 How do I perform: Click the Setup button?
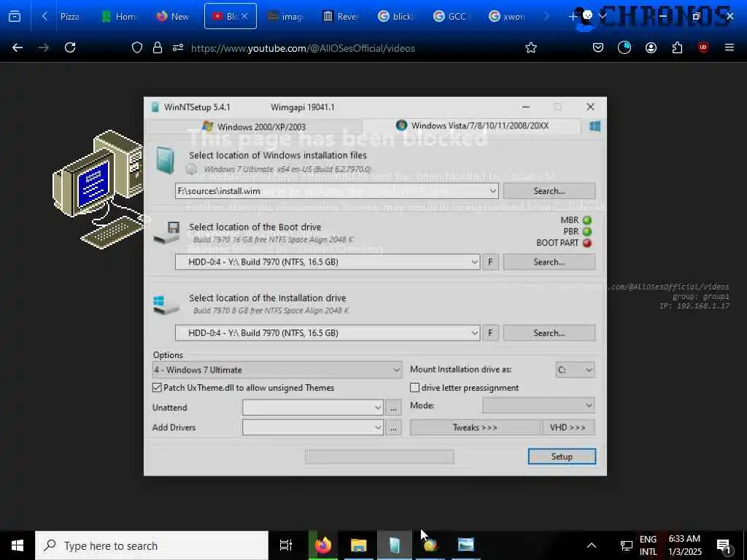tap(562, 456)
